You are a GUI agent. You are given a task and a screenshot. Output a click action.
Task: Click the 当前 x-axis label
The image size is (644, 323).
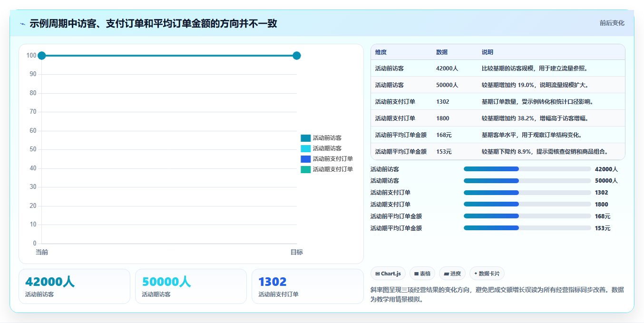[x=42, y=252]
